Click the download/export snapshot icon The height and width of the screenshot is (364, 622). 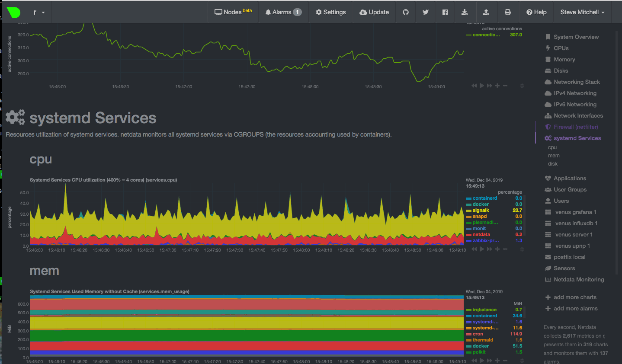coord(465,12)
